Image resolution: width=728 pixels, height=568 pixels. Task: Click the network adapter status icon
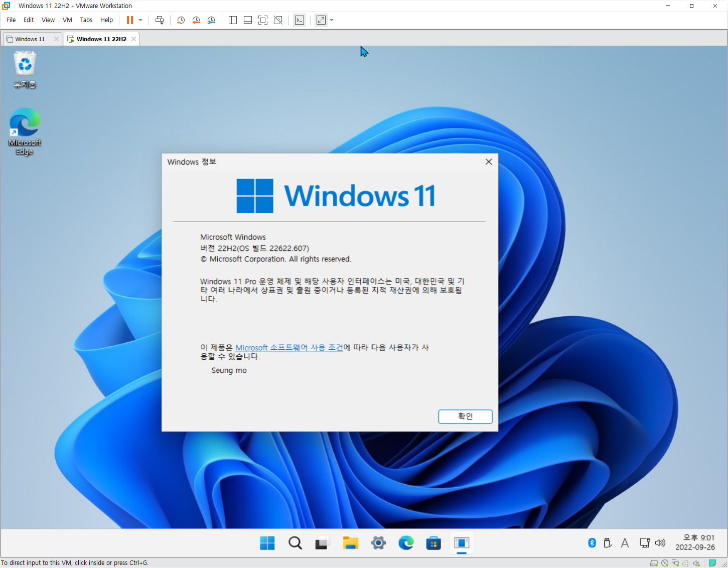tap(675, 563)
